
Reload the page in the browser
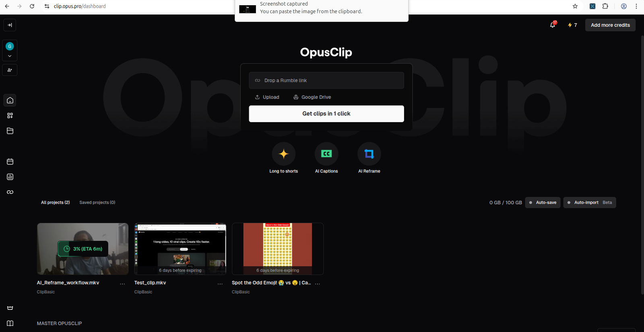32,6
